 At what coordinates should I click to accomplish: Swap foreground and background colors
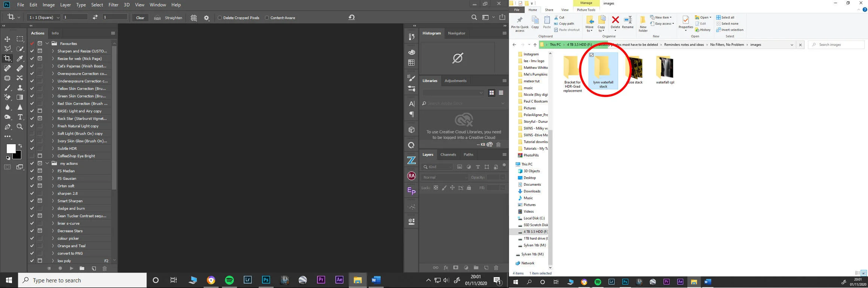click(x=20, y=145)
